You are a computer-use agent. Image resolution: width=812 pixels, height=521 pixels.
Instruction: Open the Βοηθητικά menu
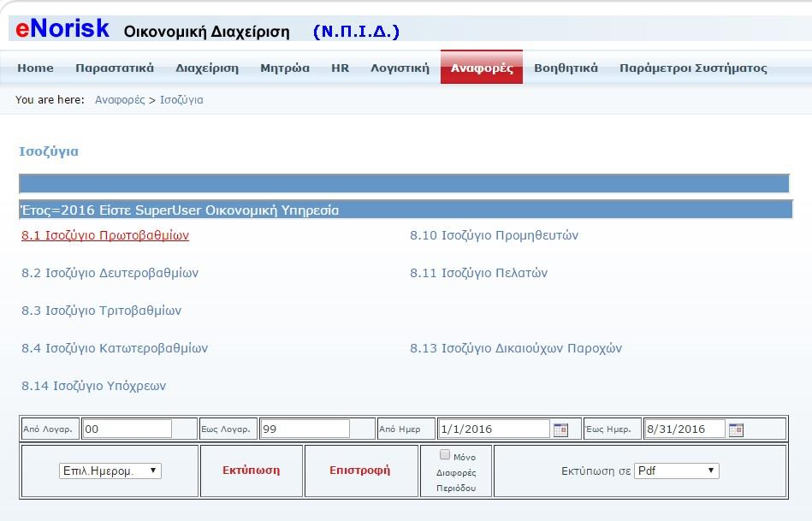(x=566, y=68)
